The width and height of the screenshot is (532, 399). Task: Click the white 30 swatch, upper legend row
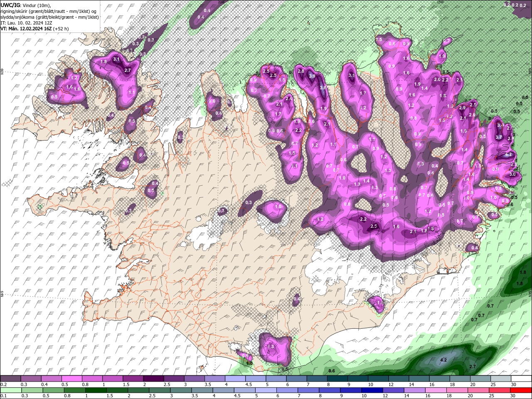521,379
